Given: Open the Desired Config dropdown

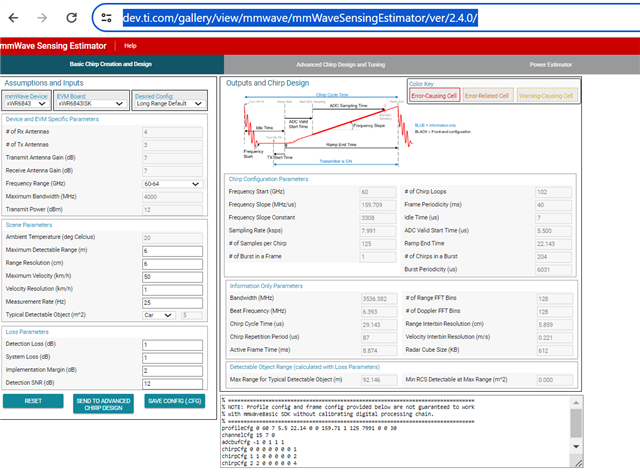Looking at the screenshot, I should point(170,104).
